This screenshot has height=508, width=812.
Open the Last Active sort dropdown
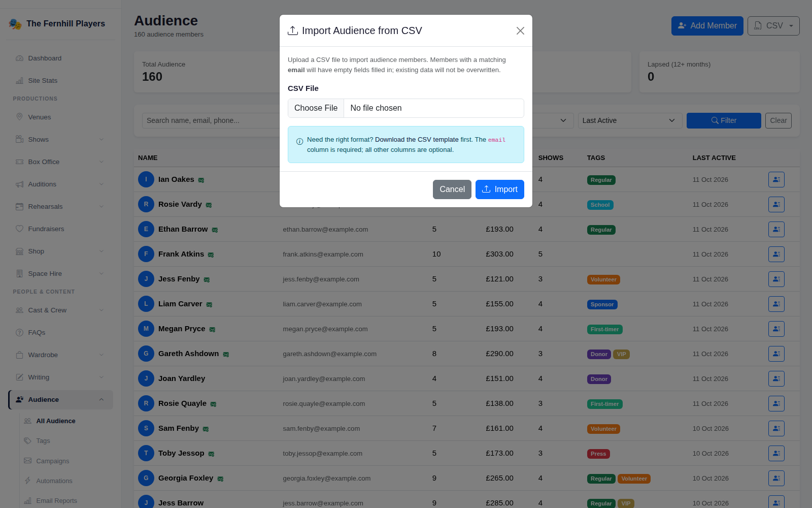[x=629, y=120]
